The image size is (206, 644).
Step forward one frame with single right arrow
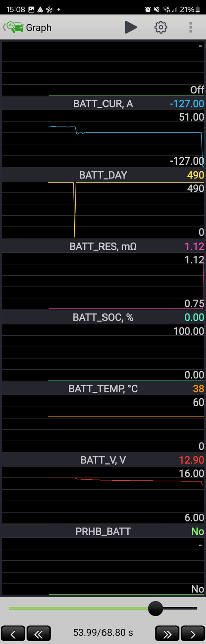pyautogui.click(x=192, y=633)
